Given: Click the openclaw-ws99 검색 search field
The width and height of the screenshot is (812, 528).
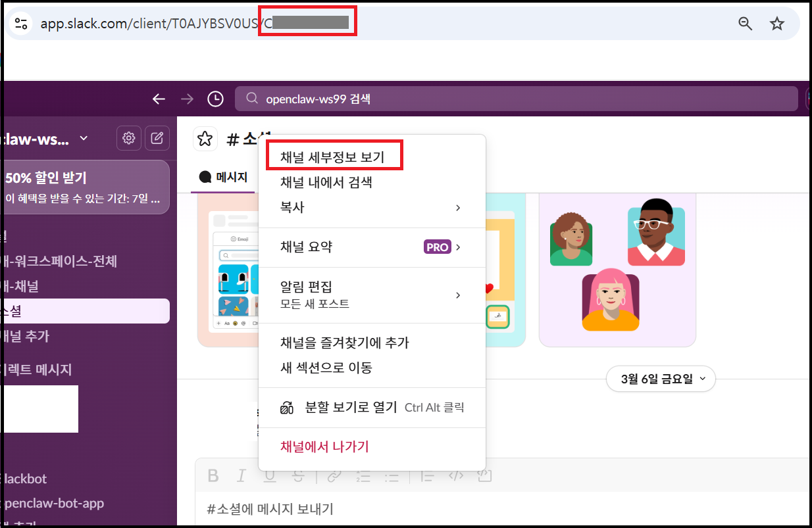Looking at the screenshot, I should click(516, 99).
